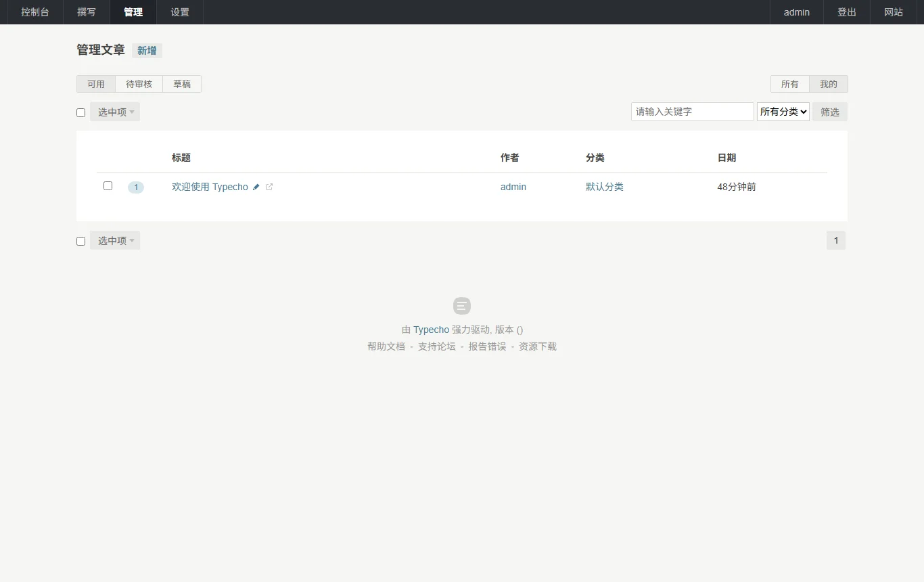Open the bottom 选中项 dropdown
Viewport: 924px width, 582px height.
(x=115, y=241)
